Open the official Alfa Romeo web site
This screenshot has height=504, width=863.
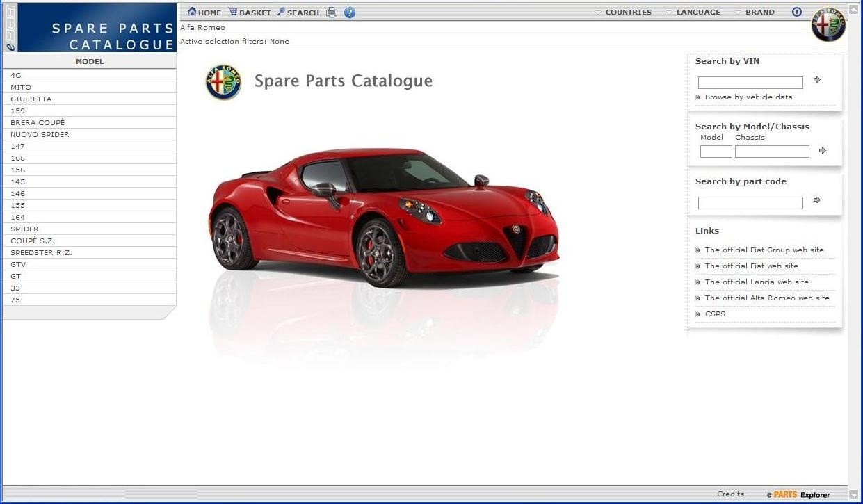(767, 298)
